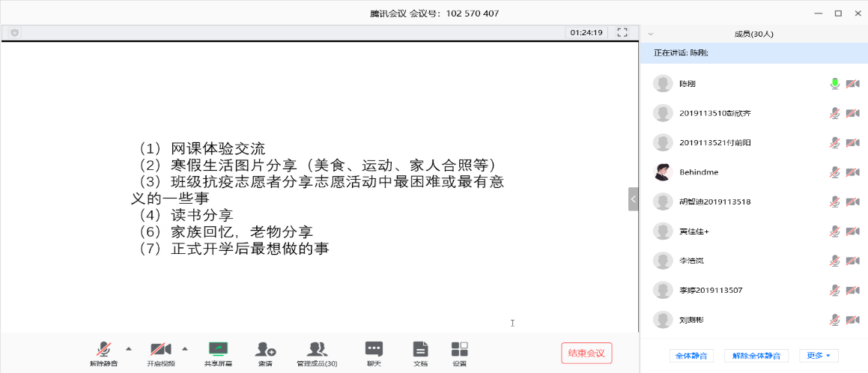
Task: Select member 2019113510彭欣齐 name
Action: 714,113
